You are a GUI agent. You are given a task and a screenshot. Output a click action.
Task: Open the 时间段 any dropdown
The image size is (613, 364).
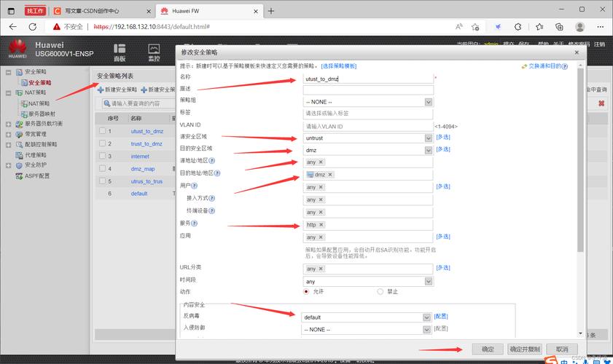click(x=429, y=282)
